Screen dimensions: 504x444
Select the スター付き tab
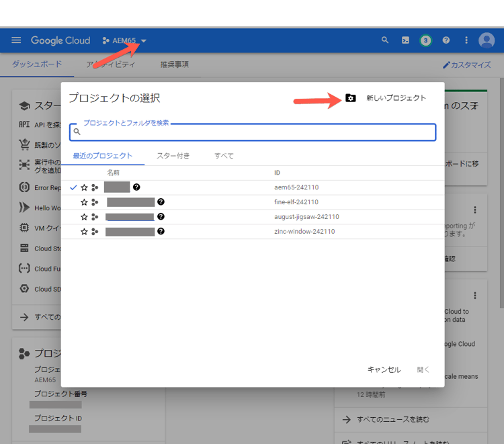pos(173,156)
